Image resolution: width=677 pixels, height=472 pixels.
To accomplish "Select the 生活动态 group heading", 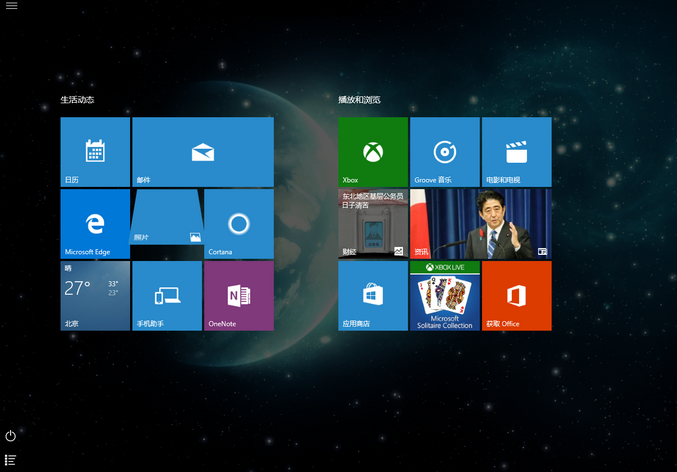I will click(77, 100).
